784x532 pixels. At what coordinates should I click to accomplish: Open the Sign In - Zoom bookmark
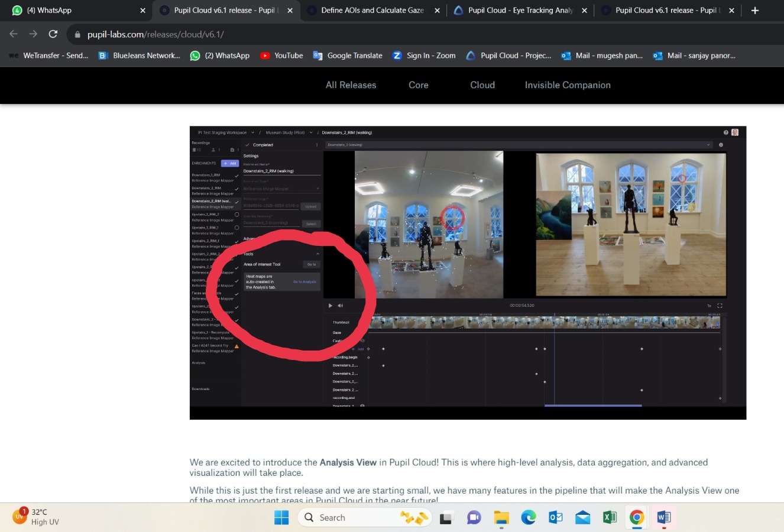click(424, 56)
